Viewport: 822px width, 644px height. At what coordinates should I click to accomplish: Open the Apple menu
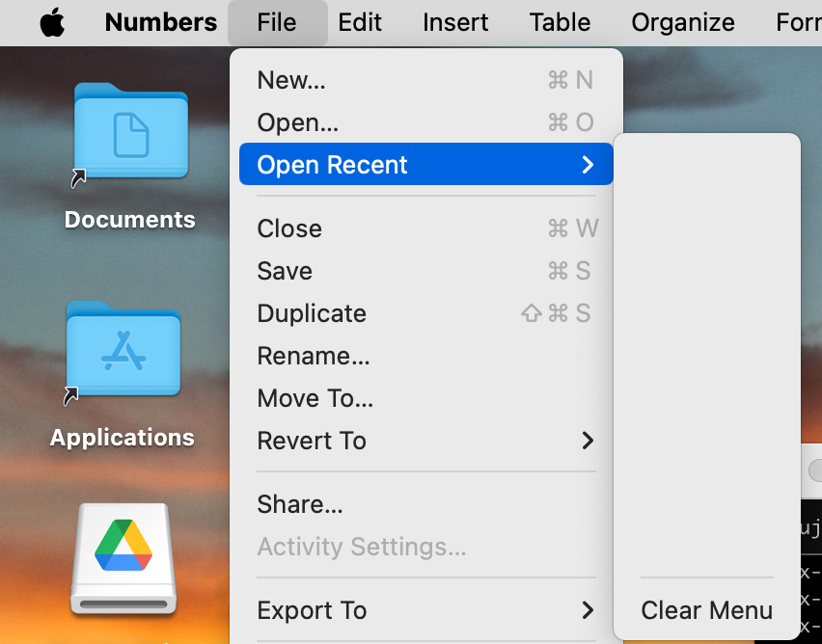pos(52,22)
